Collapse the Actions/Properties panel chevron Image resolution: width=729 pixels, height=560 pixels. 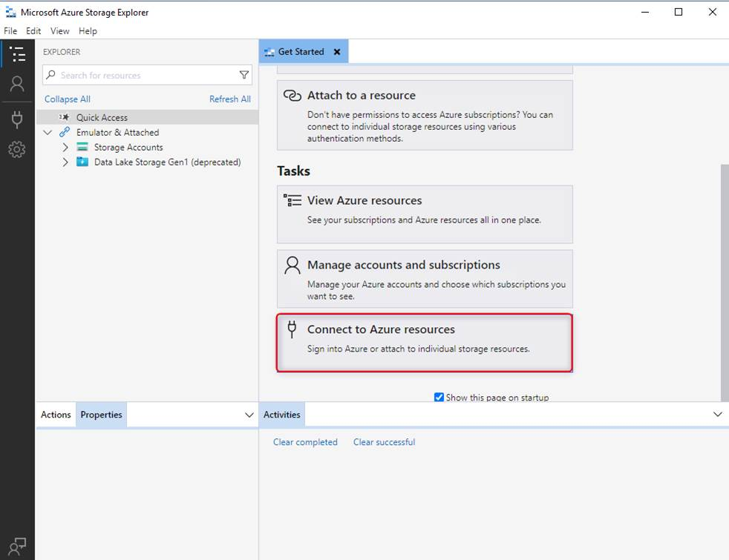point(249,415)
